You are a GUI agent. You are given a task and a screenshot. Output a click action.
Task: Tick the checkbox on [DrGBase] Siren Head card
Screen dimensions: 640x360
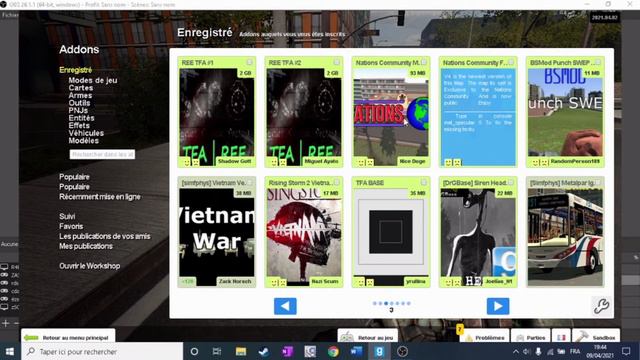[511, 182]
